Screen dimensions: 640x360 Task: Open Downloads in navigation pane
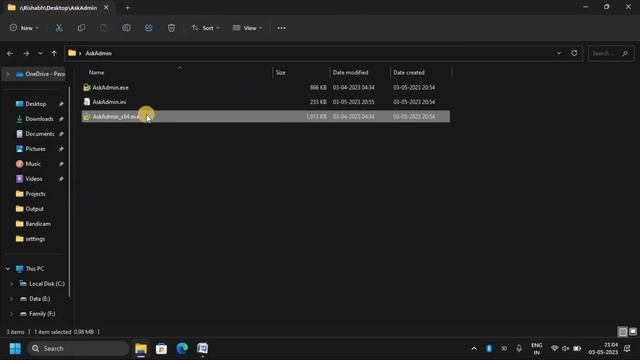coord(39,119)
